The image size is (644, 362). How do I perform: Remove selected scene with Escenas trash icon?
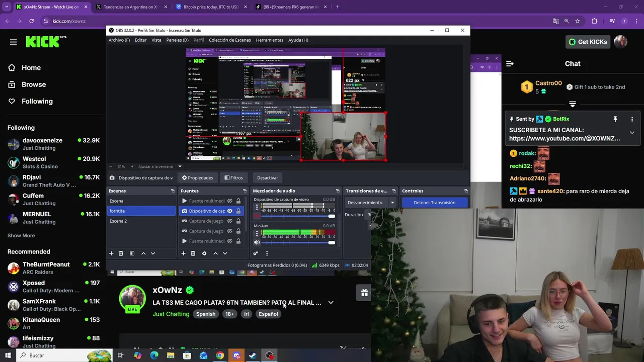point(121,253)
